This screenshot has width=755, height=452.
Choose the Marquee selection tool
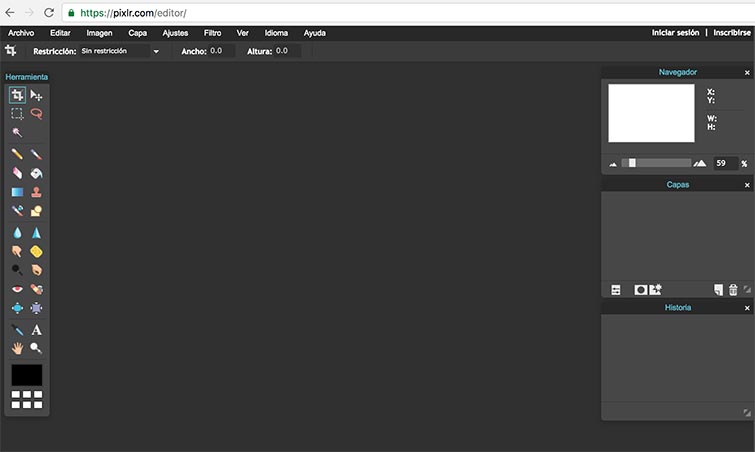coord(17,114)
